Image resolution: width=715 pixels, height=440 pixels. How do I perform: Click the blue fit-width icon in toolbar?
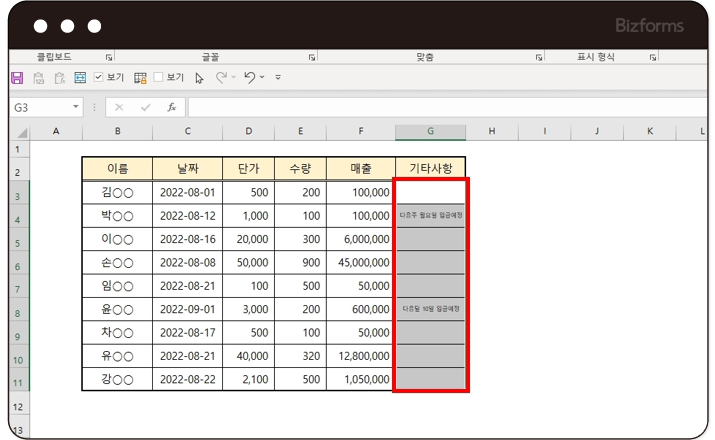(x=80, y=77)
